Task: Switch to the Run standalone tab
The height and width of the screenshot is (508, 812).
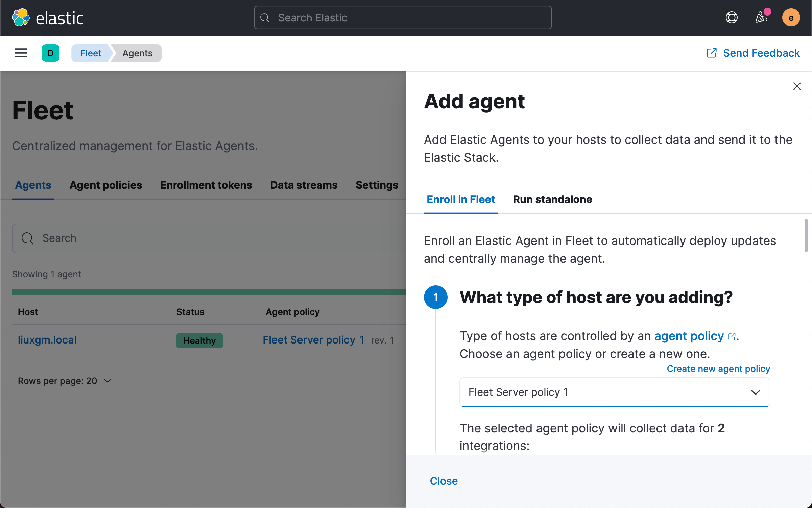Action: pos(552,199)
